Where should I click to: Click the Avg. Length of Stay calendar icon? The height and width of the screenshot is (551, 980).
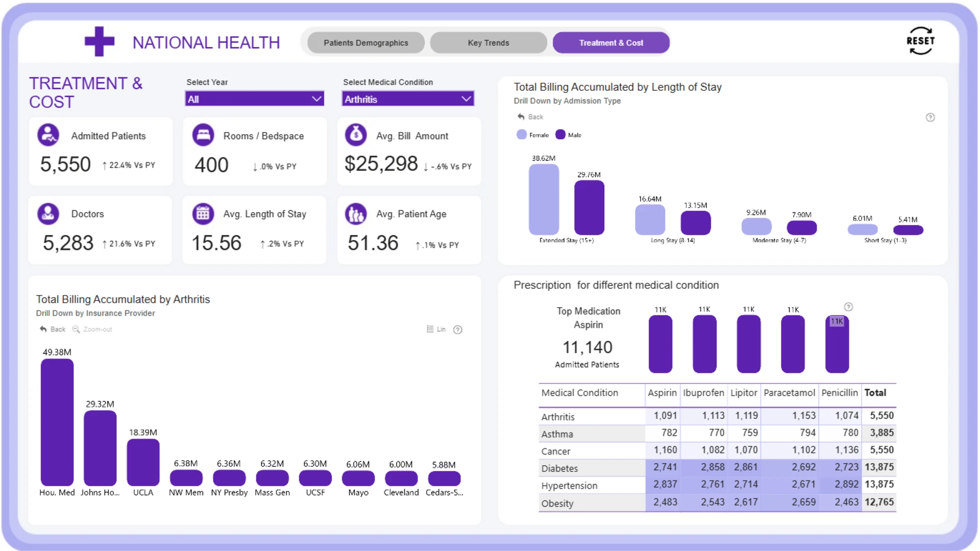[x=203, y=214]
